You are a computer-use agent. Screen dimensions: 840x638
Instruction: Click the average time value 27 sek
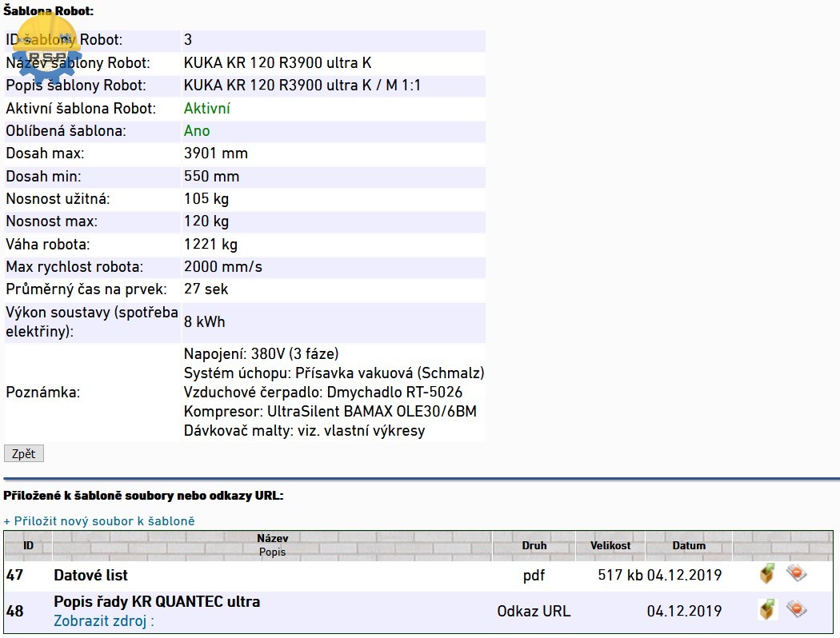click(x=206, y=289)
